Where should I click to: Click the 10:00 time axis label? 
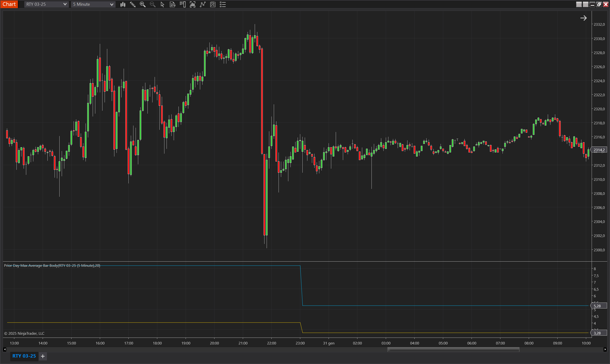[586, 343]
